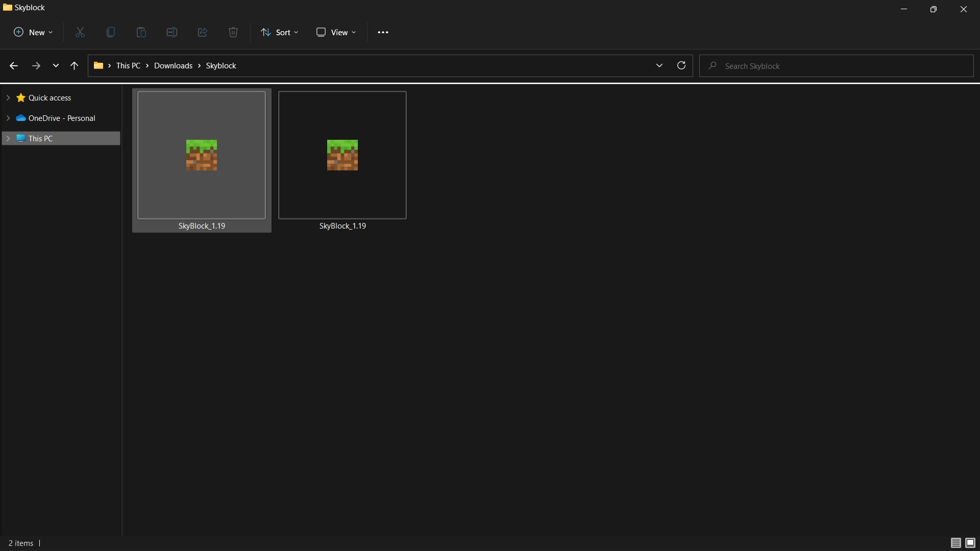This screenshot has height=551, width=980.
Task: Select Downloads in address breadcrumb
Action: click(174, 66)
